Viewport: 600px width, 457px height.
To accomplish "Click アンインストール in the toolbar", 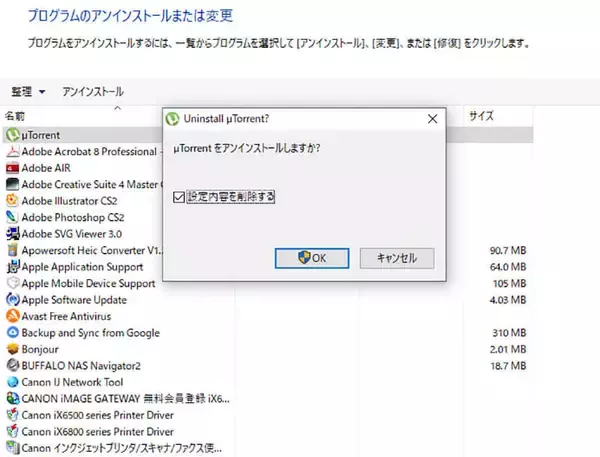I will tap(93, 92).
